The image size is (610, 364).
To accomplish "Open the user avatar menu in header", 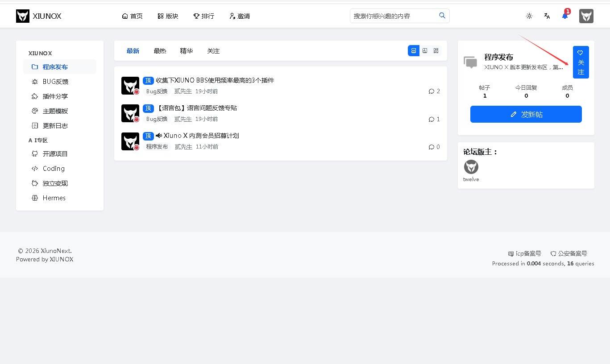I will point(586,16).
